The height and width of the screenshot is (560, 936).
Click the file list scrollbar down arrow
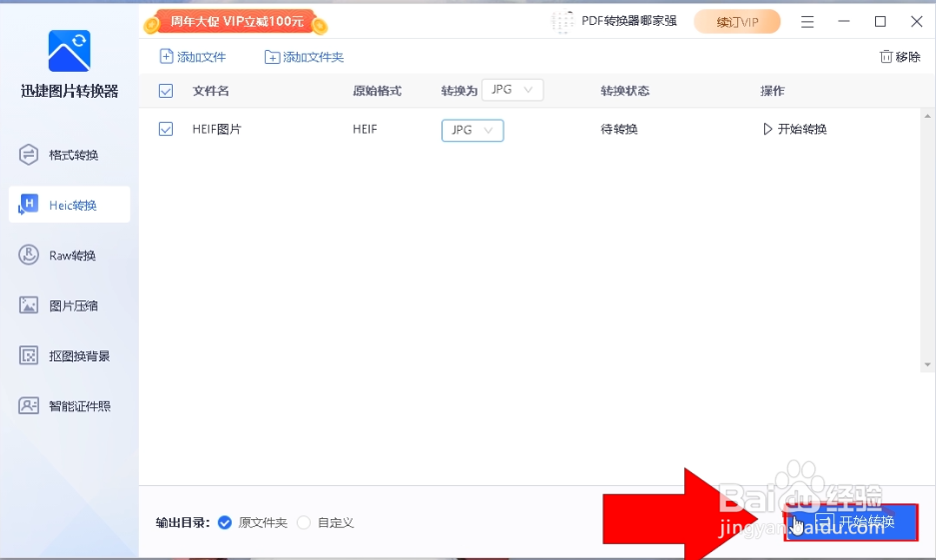click(927, 364)
